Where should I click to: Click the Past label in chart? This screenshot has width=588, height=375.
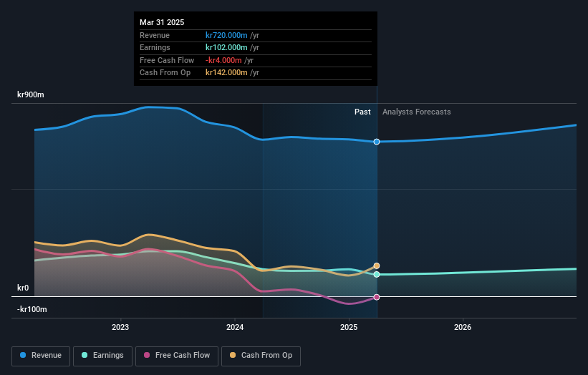click(362, 112)
